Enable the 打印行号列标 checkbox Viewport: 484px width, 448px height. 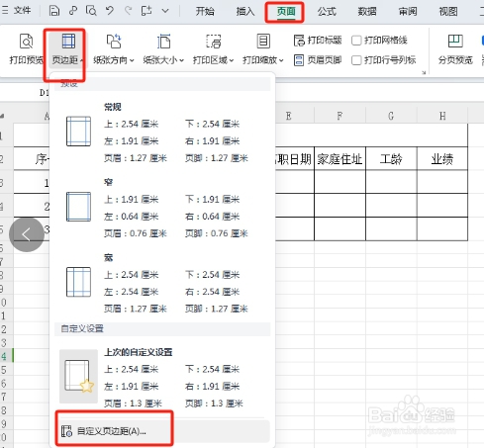tap(356, 60)
